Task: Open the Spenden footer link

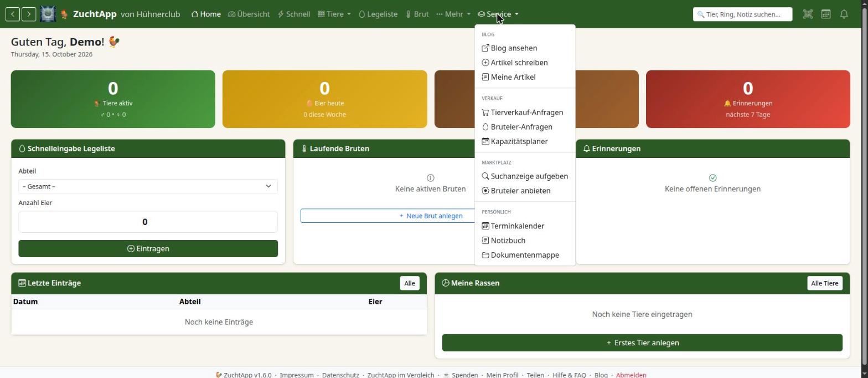Action: click(x=460, y=375)
